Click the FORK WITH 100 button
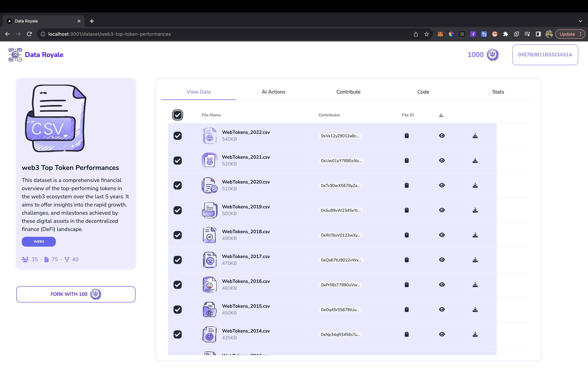Viewport: 588px width, 380px height. click(76, 294)
